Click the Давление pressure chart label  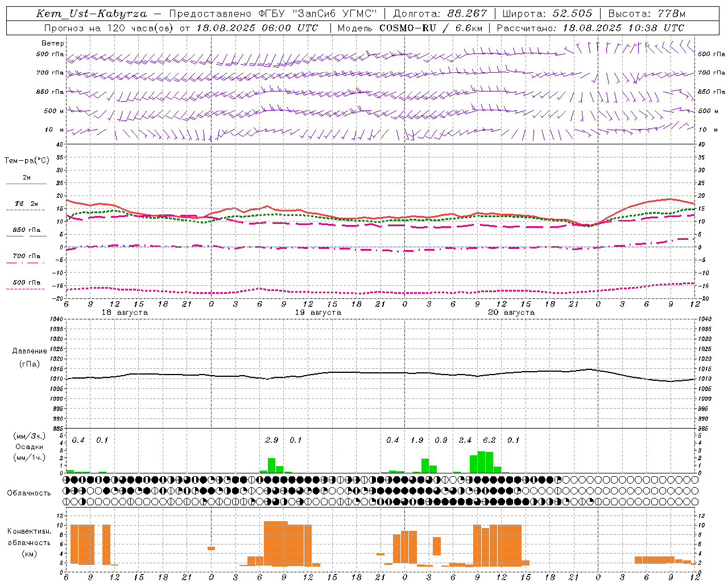click(30, 351)
